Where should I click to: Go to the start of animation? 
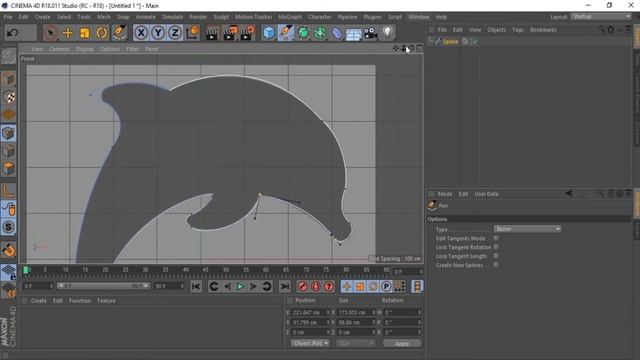coord(196,287)
